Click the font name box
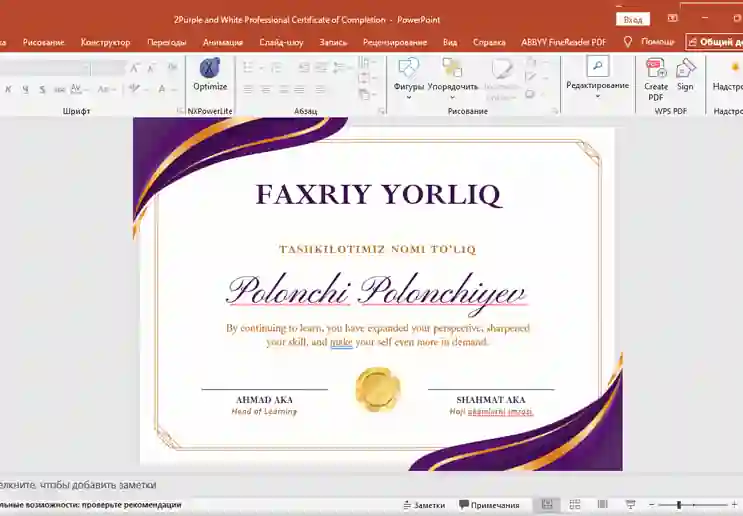Viewport: 743px width, 516px height. pos(43,68)
